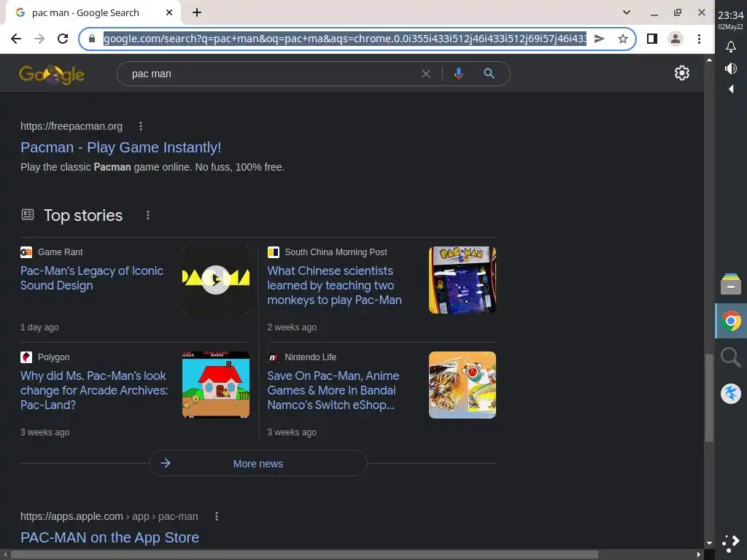This screenshot has height=560, width=747.
Task: Open Polygon Ms. Pac-Man story
Action: (x=94, y=390)
